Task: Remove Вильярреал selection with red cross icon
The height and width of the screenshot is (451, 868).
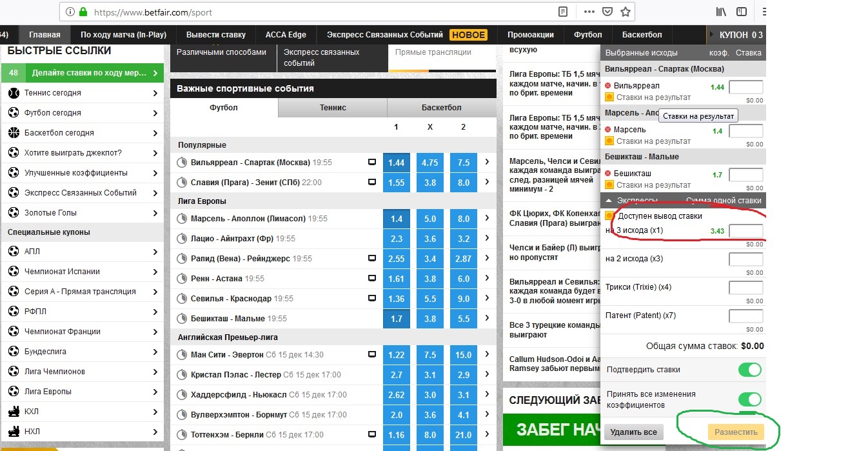Action: 607,86
